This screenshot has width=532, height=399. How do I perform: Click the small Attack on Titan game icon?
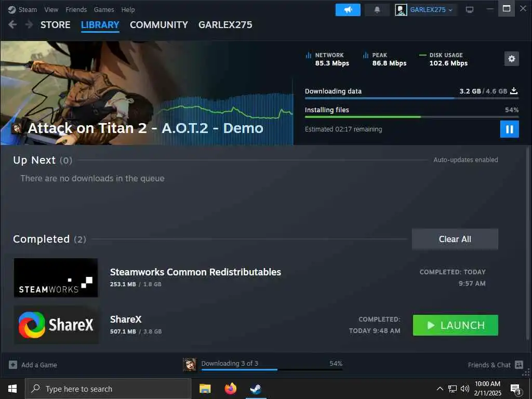(17, 128)
